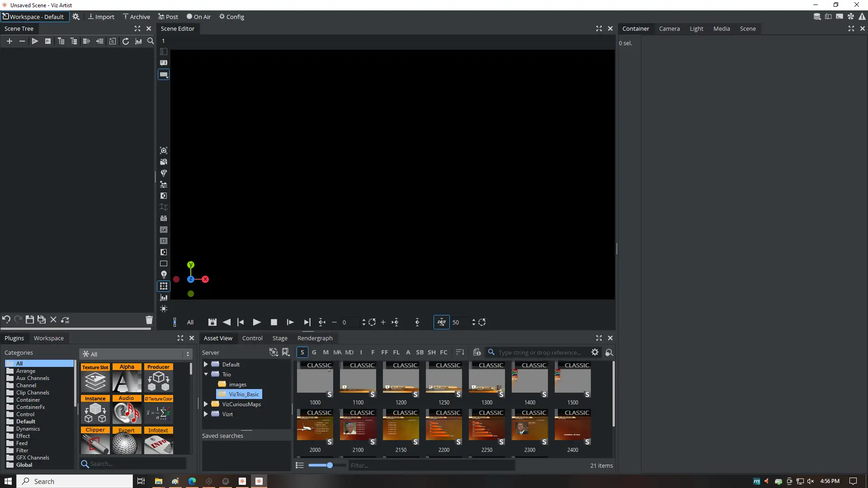The image size is (868, 488).
Task: Click the Import button in top toolbar
Action: pyautogui.click(x=101, y=17)
